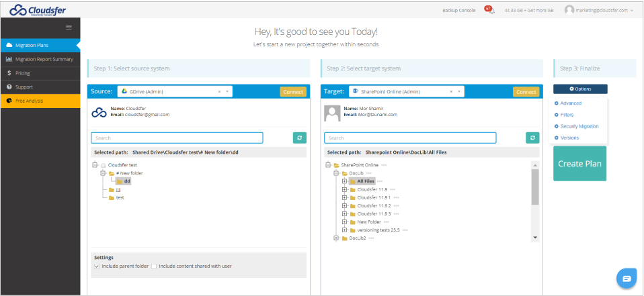Expand the Cloudsfer 11.9 folder node
Viewport: 644px width, 296px height.
344,189
